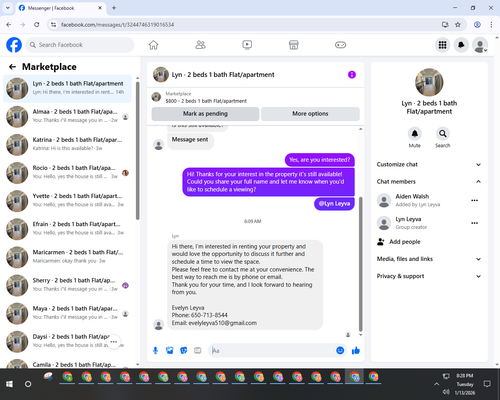500x400 pixels.
Task: Record a voice clip with microphone icon
Action: pos(155,350)
